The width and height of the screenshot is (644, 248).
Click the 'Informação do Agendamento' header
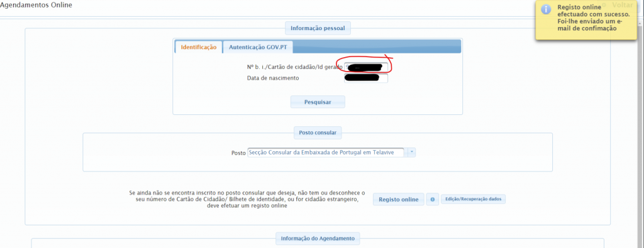(318, 238)
